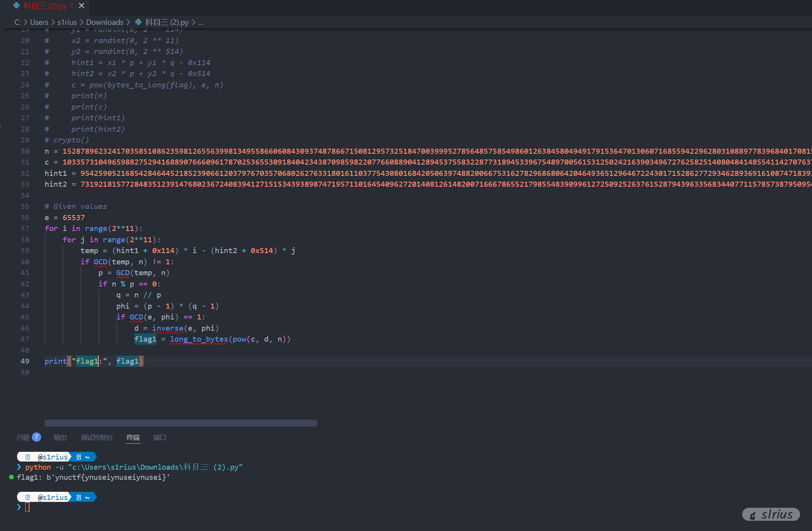Click the second @s1rius terminal prompt badge
Viewport: 812px width, 531px height.
[53, 497]
